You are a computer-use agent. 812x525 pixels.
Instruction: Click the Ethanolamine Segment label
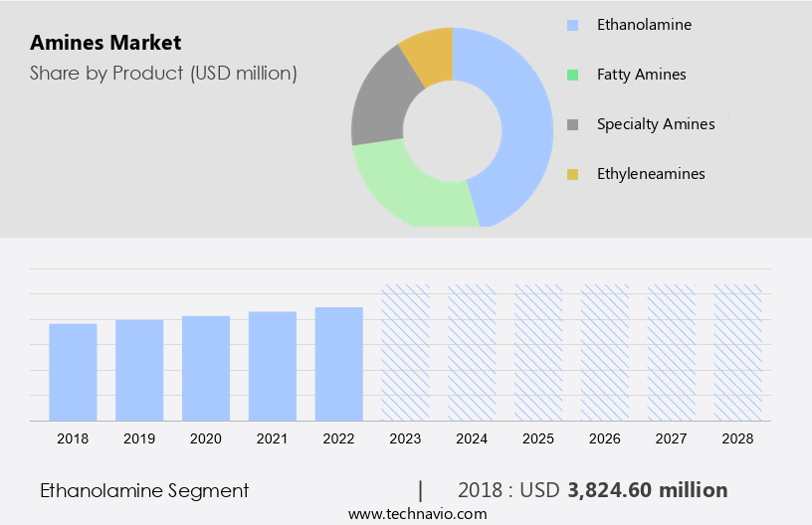[x=144, y=490]
